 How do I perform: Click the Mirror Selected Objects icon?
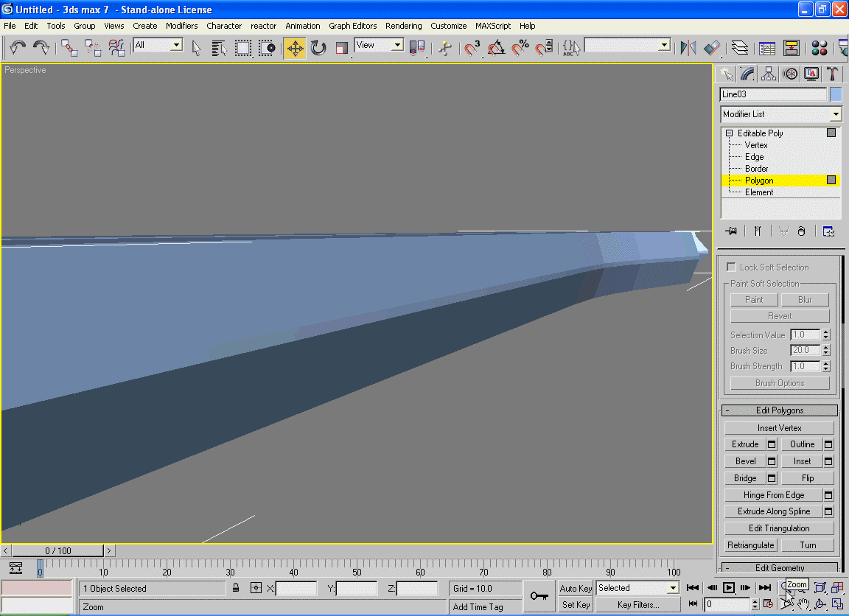[x=688, y=49]
